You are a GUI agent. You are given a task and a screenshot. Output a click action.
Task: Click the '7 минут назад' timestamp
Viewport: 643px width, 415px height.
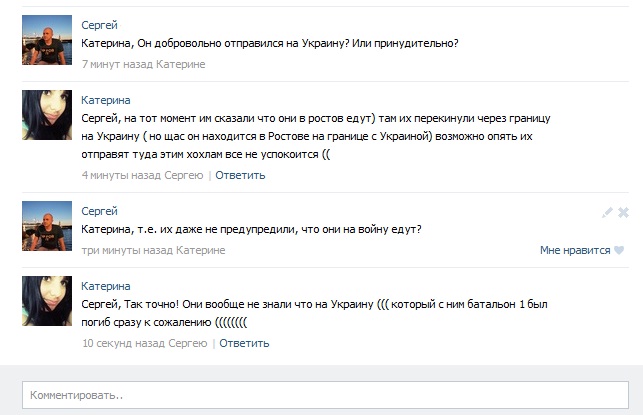(x=116, y=63)
